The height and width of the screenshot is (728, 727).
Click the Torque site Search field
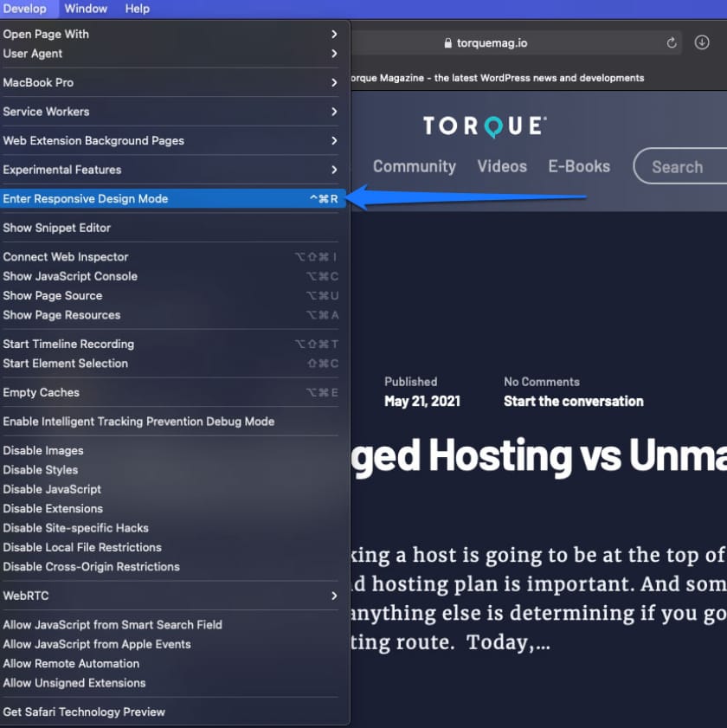(680, 166)
